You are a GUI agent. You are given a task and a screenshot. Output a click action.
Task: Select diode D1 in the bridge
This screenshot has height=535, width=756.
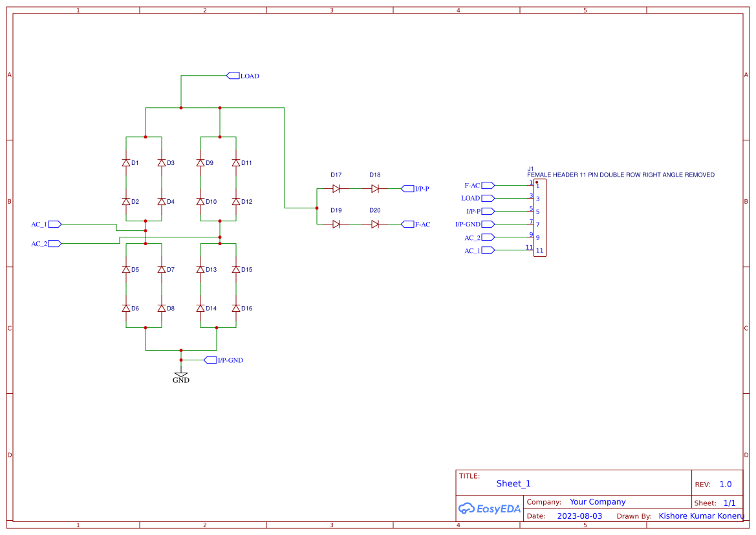tap(127, 163)
